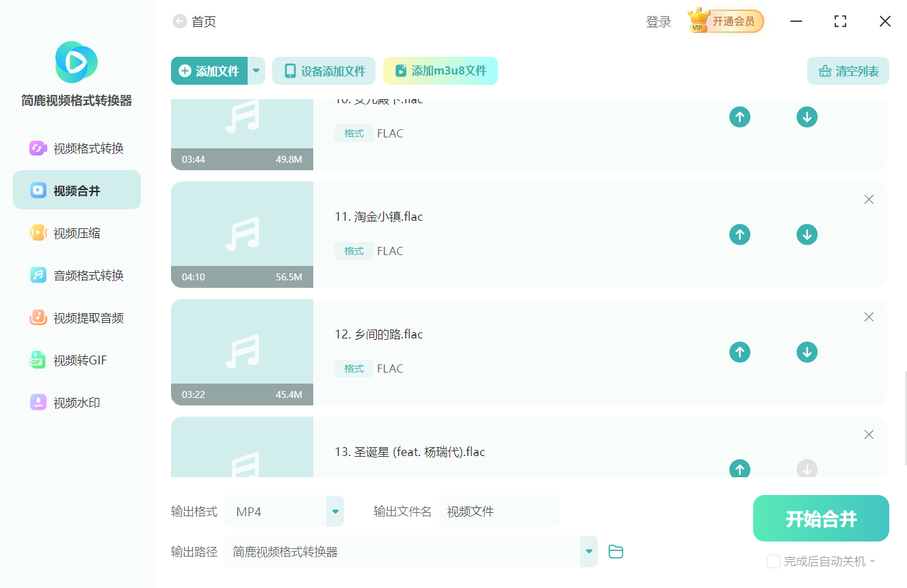Enable 完成后自动关机 checkbox
Viewport: 907px width, 588px height.
[774, 561]
